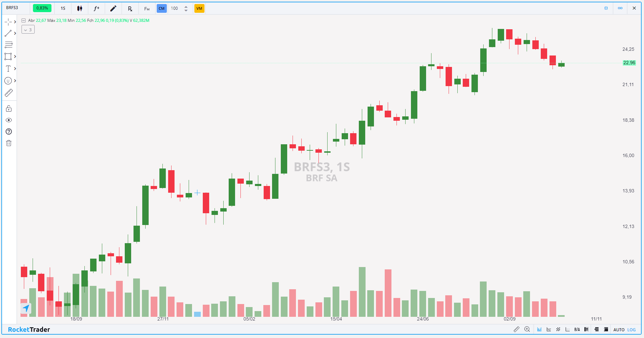Expand the emoji tool chevron
The height and width of the screenshot is (338, 644).
click(x=15, y=81)
